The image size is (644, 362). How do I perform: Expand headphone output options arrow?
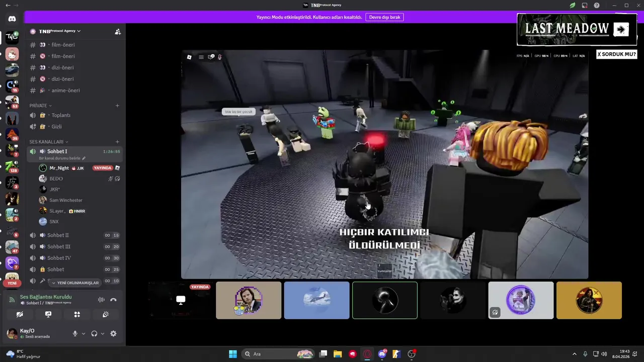point(103,333)
